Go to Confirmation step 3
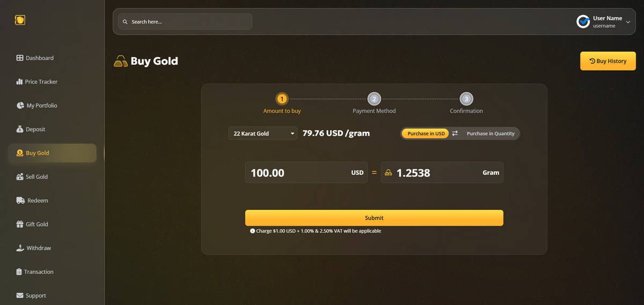The height and width of the screenshot is (305, 644). 466,99
